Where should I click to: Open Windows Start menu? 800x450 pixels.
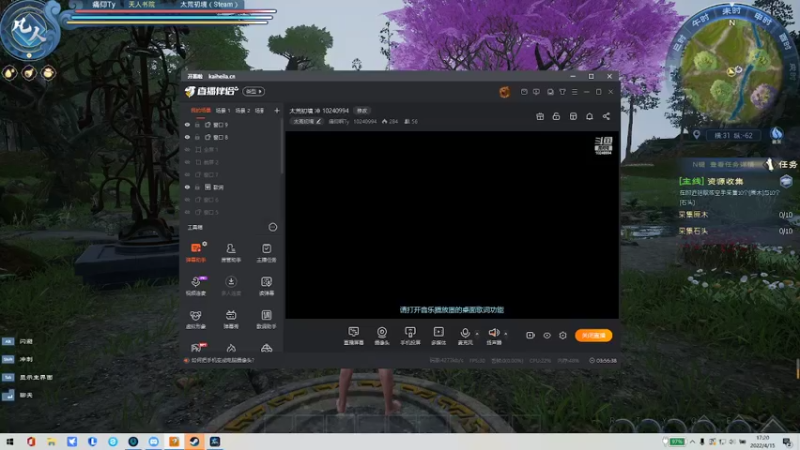coord(10,441)
